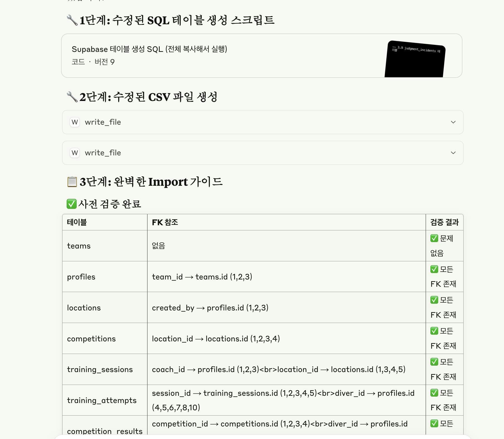Viewport: 504px width, 439px height.
Task: Click the green check beside 사전 검증 완료
Action: [72, 204]
